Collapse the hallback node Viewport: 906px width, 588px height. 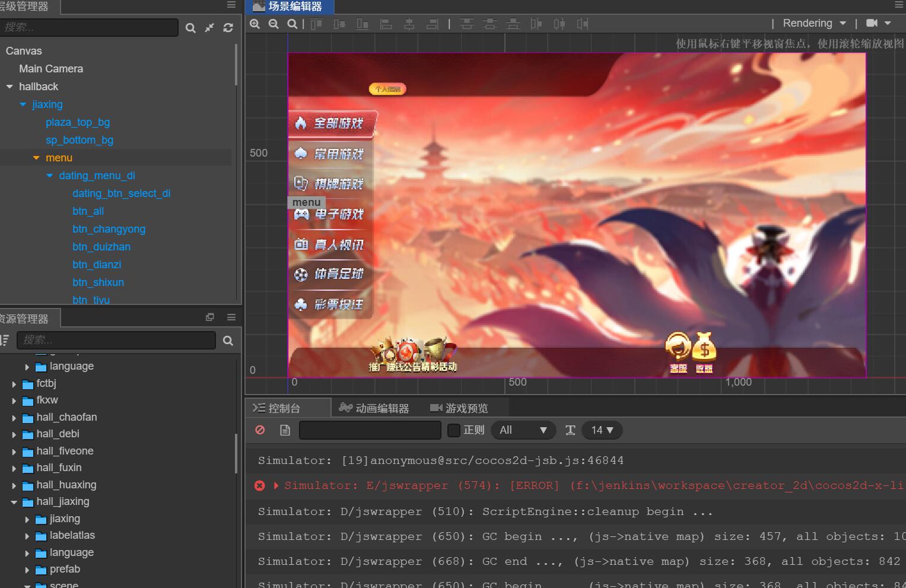point(9,87)
